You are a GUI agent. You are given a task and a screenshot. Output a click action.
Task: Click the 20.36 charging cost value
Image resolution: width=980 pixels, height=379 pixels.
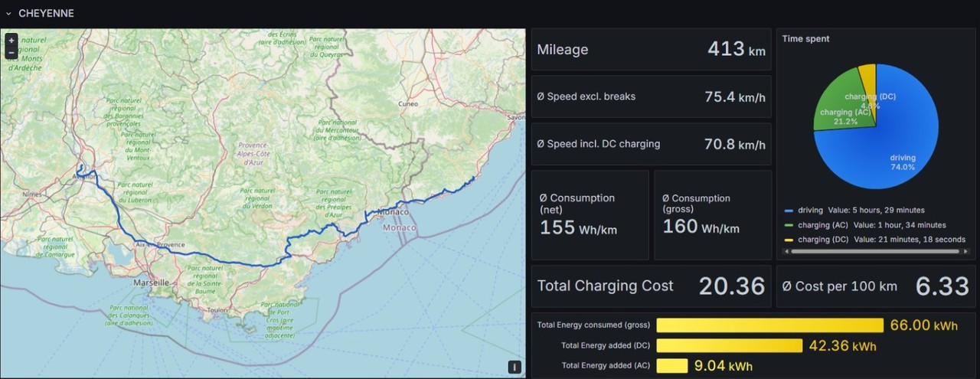click(x=732, y=286)
